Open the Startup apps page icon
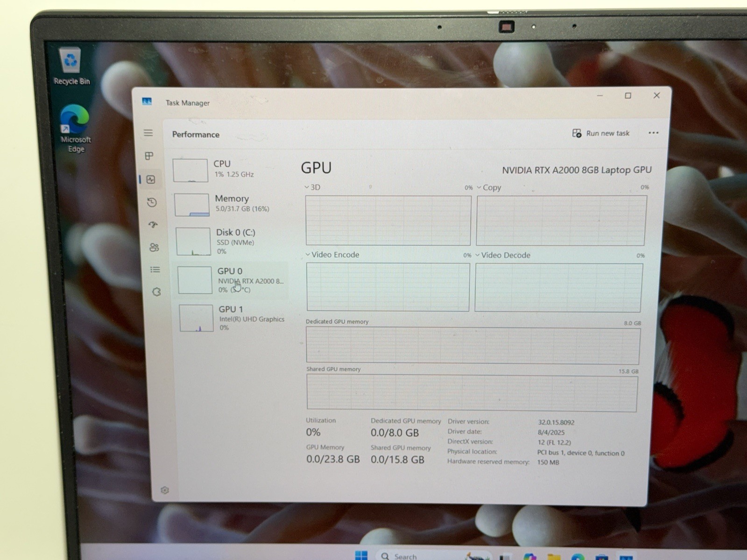This screenshot has height=560, width=747. 153,224
